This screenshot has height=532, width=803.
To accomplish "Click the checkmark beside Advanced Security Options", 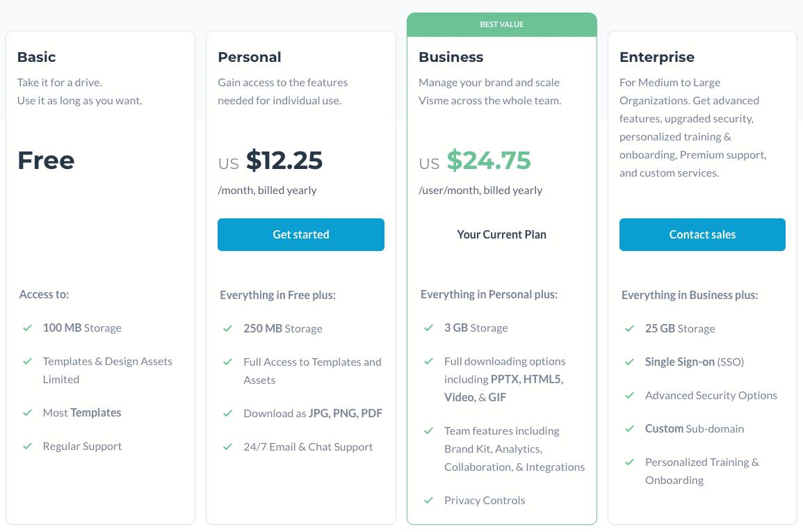I will (629, 395).
